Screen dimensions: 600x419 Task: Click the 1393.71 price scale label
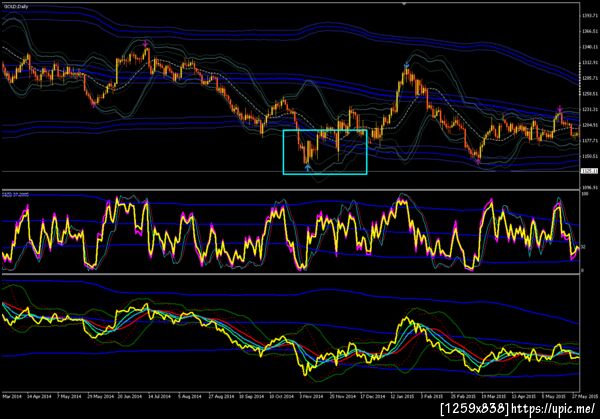pyautogui.click(x=590, y=16)
